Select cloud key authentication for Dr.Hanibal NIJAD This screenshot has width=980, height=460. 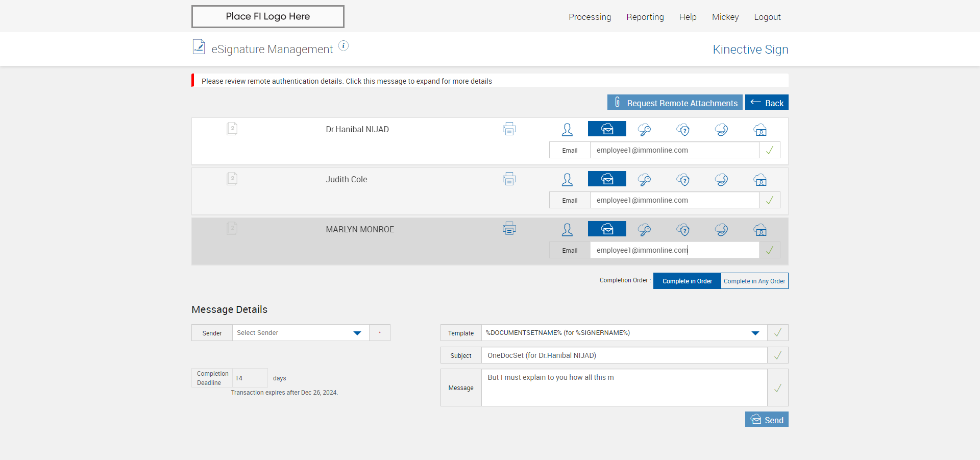tap(645, 130)
